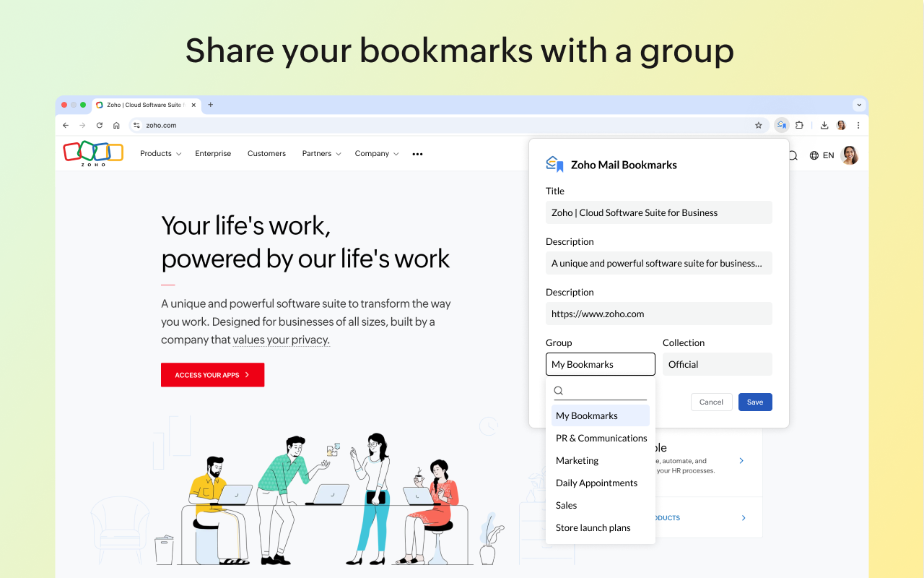Open the Enterprise menu item
The image size is (924, 578).
coord(213,153)
